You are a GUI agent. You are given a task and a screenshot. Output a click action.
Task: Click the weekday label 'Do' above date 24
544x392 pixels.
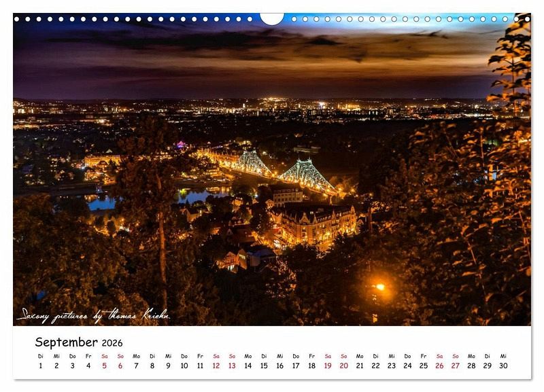tap(407, 356)
